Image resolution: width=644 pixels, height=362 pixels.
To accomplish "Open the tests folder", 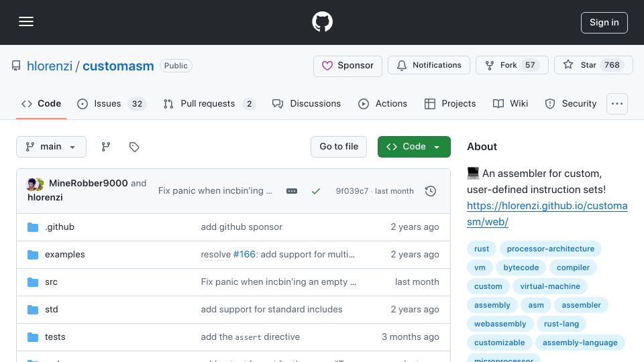I will [55, 337].
